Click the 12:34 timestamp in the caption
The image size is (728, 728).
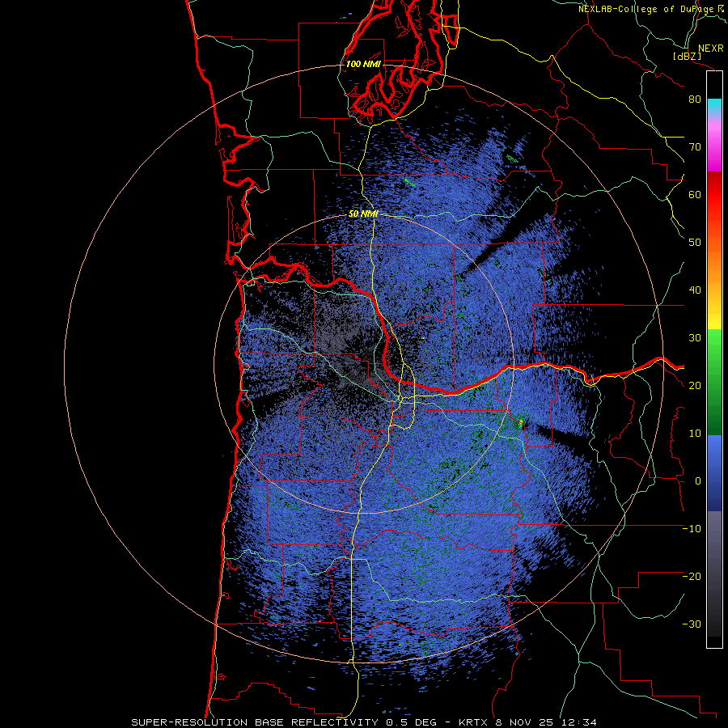coord(581,722)
